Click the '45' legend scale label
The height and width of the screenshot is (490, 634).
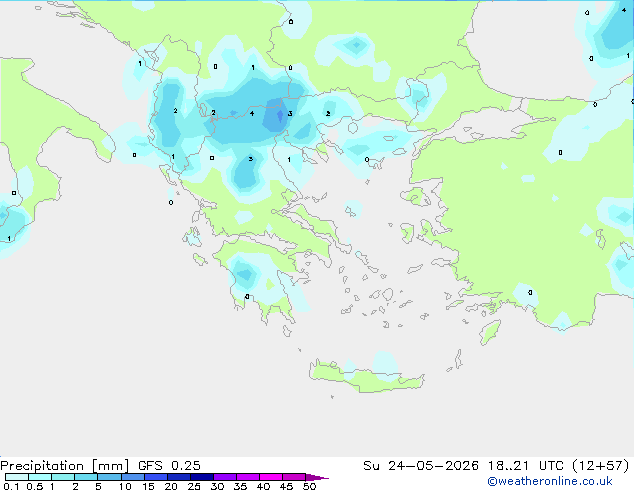click(x=286, y=486)
